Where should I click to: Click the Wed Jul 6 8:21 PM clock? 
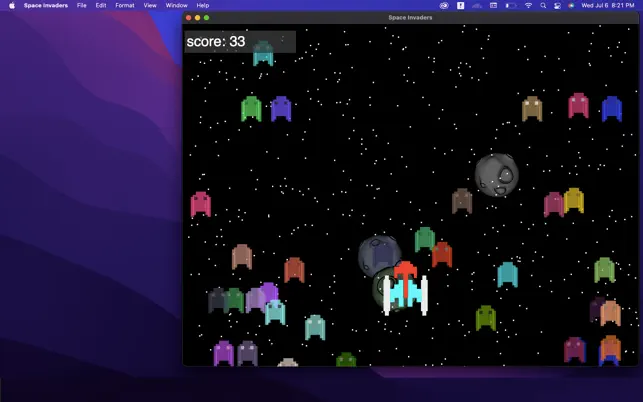608,5
